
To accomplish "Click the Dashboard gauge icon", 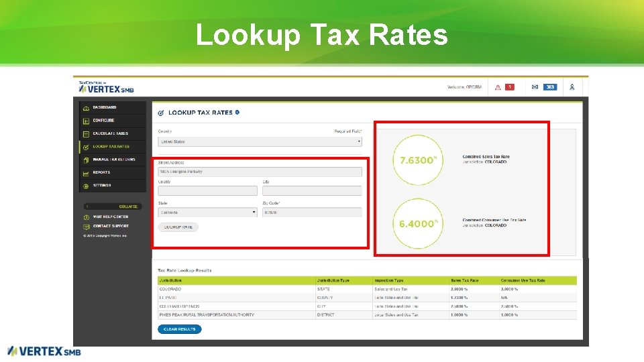I will click(x=86, y=108).
